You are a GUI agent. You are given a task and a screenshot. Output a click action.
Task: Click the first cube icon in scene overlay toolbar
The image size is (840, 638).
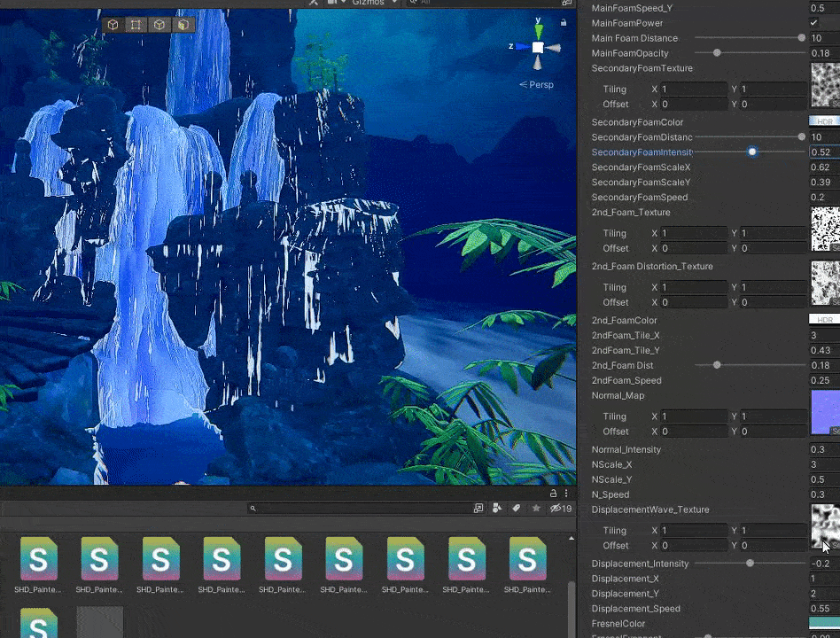point(113,25)
